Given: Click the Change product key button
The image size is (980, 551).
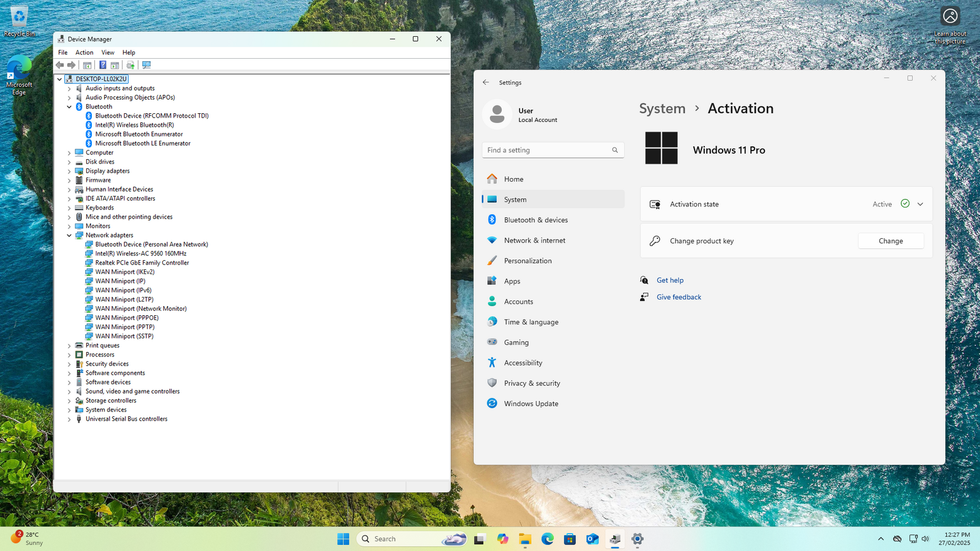Looking at the screenshot, I should coord(891,241).
